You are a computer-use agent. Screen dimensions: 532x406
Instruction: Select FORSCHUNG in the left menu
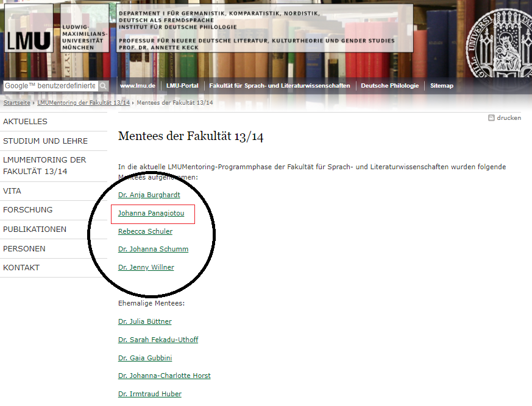(x=28, y=210)
